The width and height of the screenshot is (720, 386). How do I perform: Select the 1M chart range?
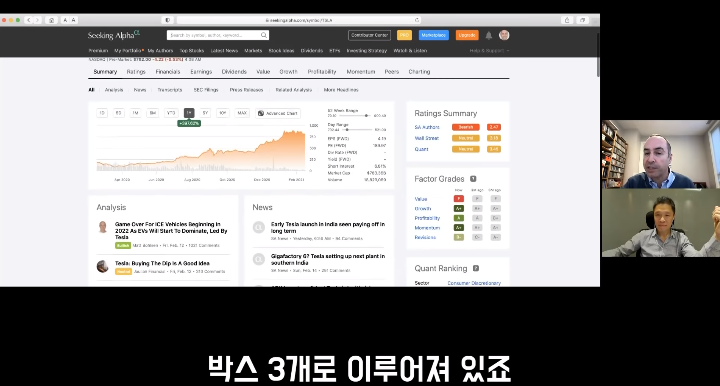coord(135,113)
